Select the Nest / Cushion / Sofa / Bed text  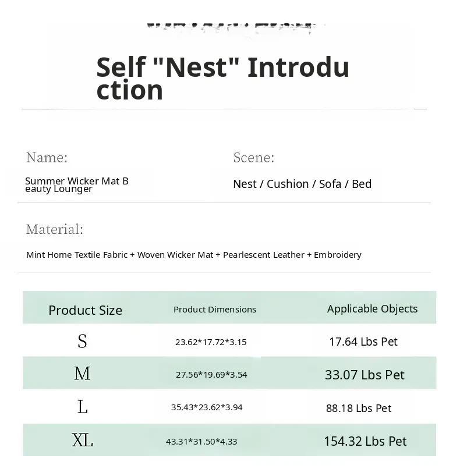coord(302,184)
